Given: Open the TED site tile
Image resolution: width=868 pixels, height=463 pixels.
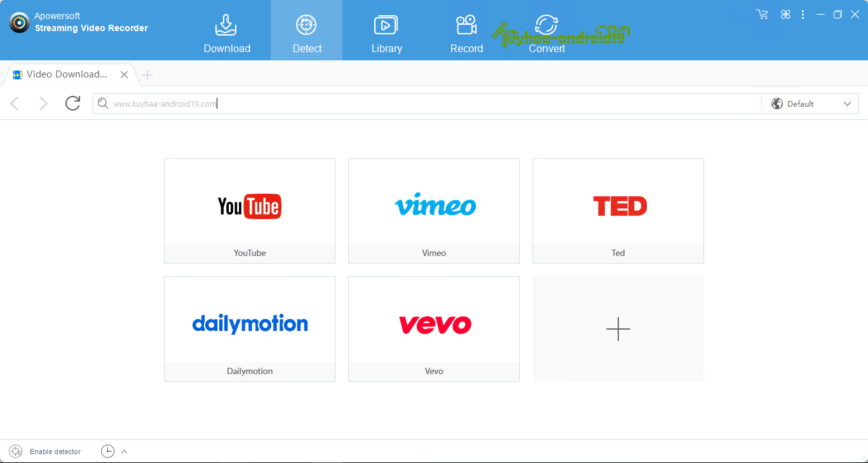Looking at the screenshot, I should [x=618, y=211].
